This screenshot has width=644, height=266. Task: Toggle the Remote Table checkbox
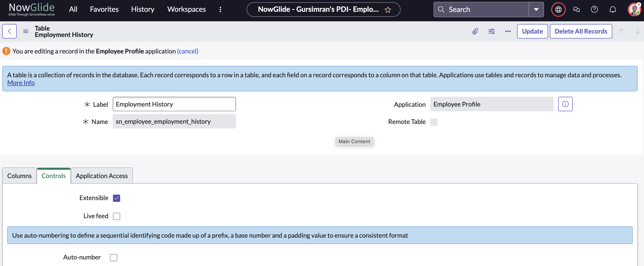click(434, 122)
